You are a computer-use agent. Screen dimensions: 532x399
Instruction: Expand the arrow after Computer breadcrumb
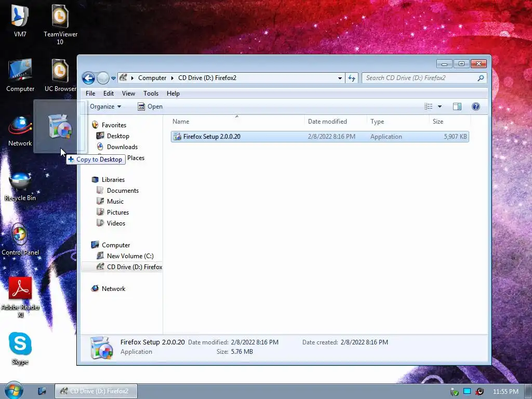[172, 78]
